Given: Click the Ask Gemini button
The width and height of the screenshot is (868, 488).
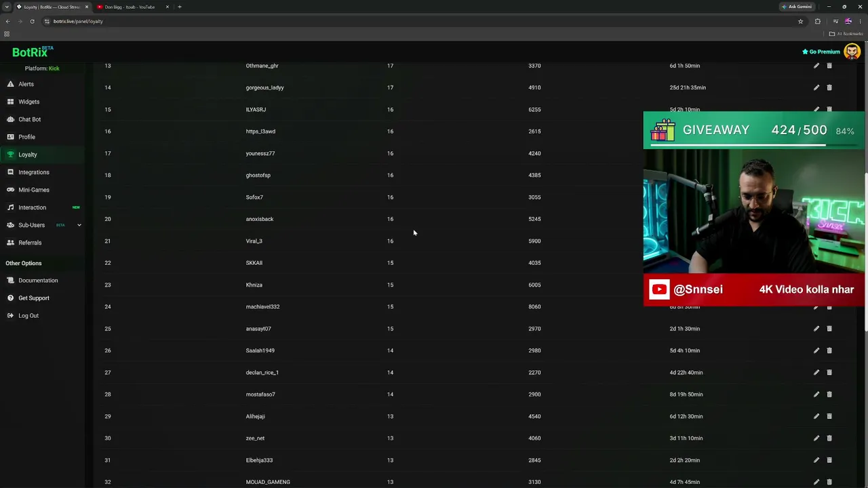Looking at the screenshot, I should pyautogui.click(x=797, y=7).
